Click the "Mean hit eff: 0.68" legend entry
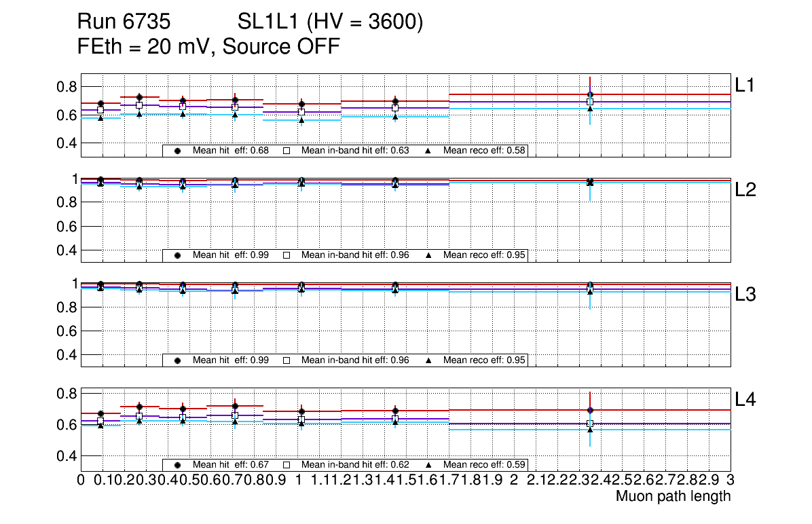Image resolution: width=812 pixels, height=524 pixels. coord(231,151)
